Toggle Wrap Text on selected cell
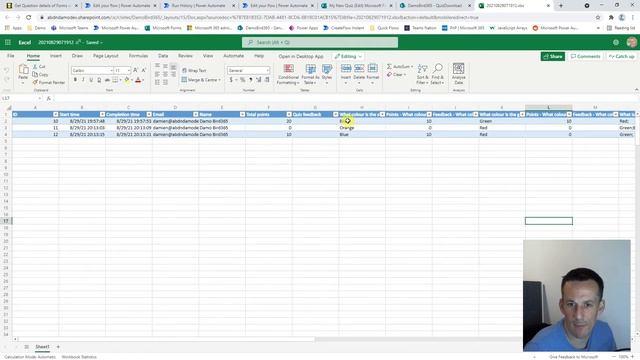 coord(194,71)
